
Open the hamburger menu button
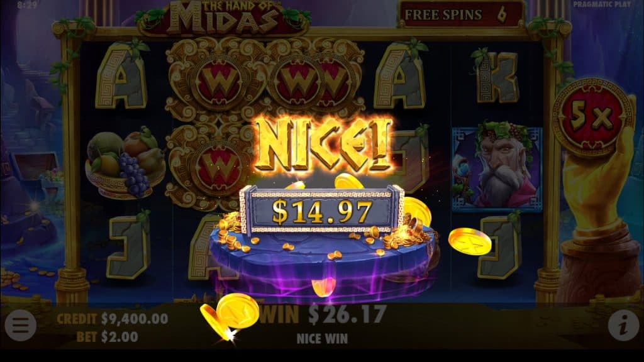point(20,325)
